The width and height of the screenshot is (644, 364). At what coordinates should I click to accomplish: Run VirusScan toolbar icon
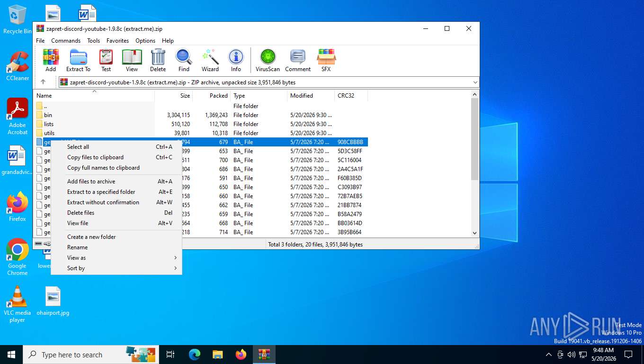click(x=268, y=60)
